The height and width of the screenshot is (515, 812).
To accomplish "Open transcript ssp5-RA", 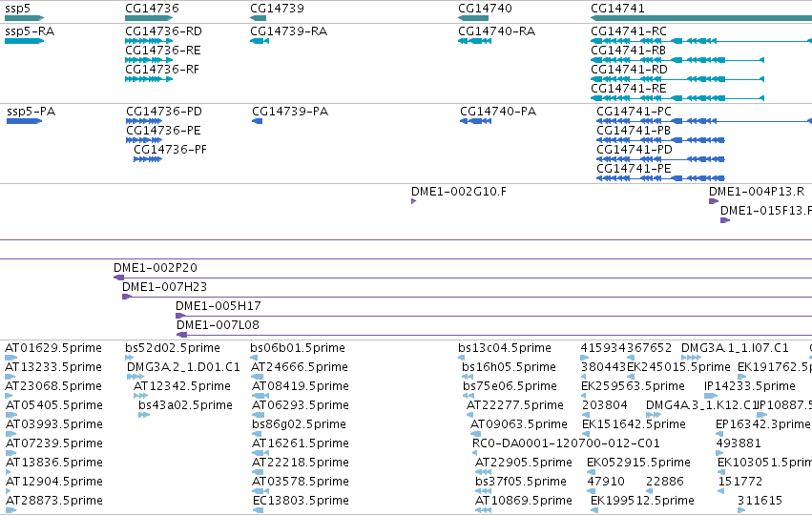I will coord(30,31).
